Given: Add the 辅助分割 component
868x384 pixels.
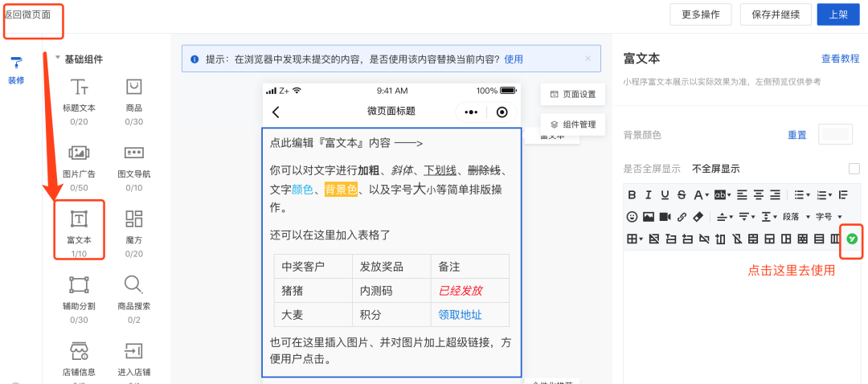Looking at the screenshot, I should pos(79,300).
